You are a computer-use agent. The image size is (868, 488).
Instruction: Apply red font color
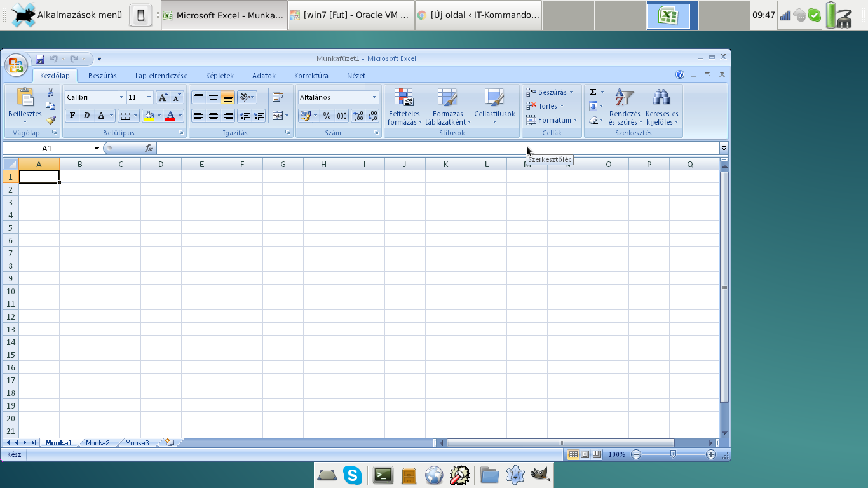click(170, 116)
